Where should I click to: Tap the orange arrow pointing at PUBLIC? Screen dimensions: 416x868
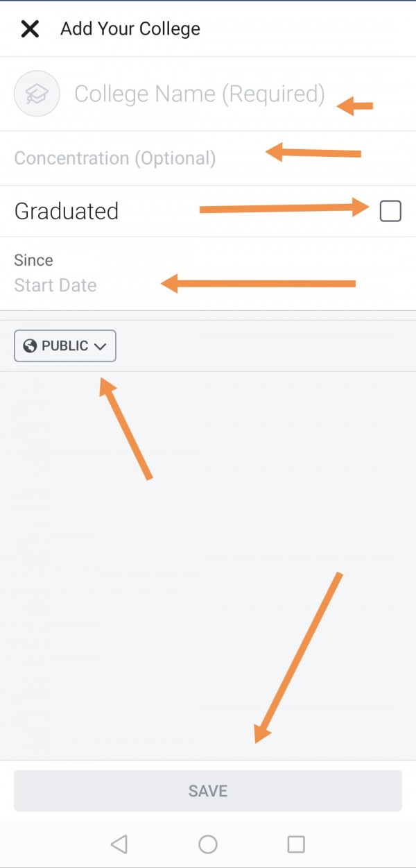(125, 427)
